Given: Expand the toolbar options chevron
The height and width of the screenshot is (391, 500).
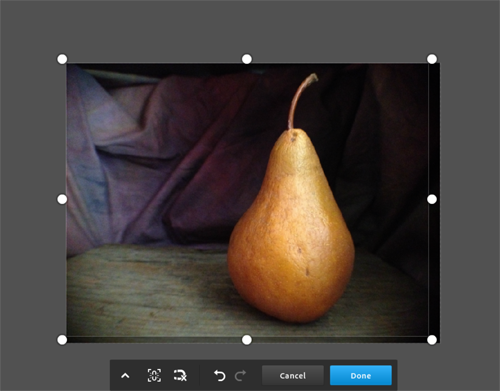Looking at the screenshot, I should [x=125, y=376].
